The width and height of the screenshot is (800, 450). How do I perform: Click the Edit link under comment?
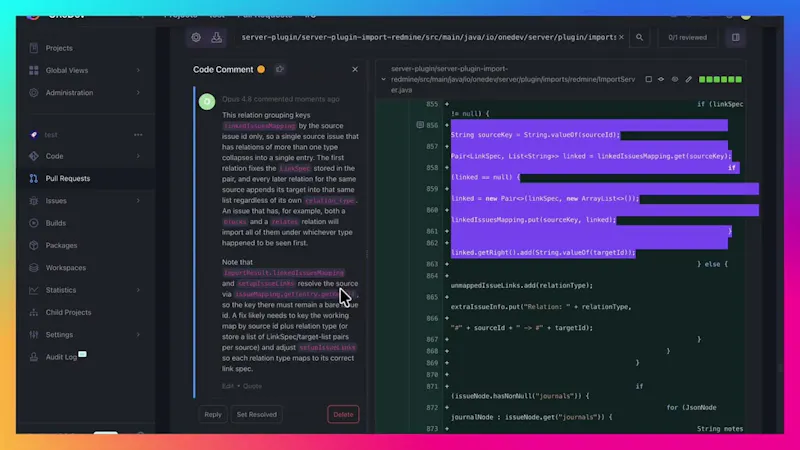click(228, 386)
